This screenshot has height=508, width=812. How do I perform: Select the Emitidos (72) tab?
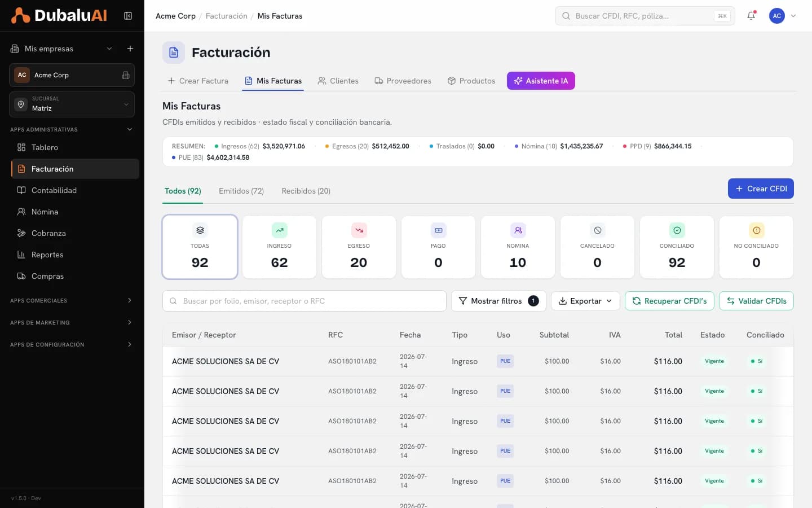coord(241,191)
